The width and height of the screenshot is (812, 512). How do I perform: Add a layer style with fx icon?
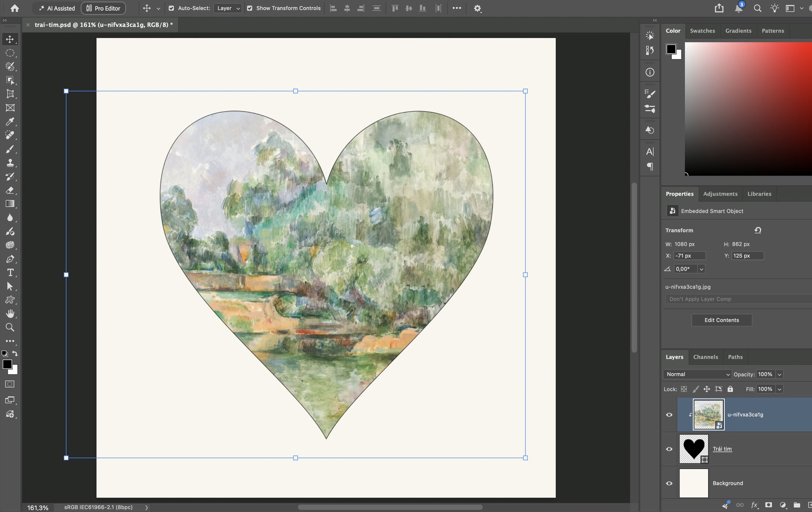pos(754,505)
